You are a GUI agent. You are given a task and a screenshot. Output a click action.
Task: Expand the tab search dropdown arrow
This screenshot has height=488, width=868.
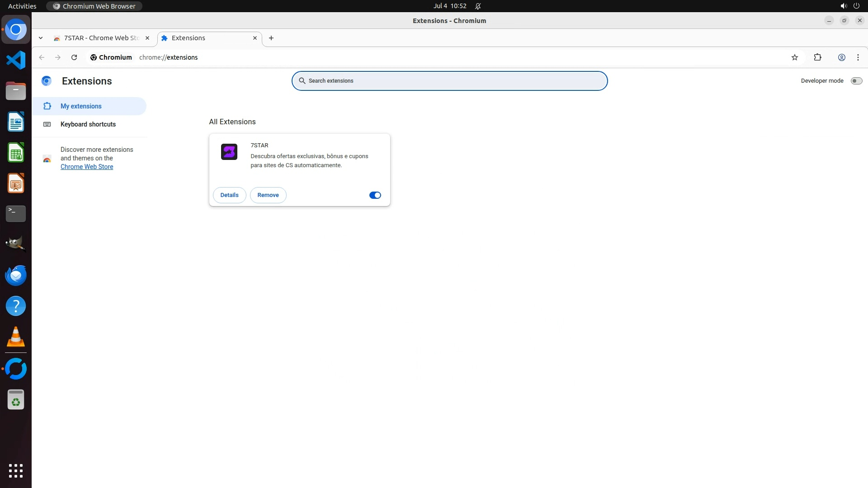[x=41, y=38]
